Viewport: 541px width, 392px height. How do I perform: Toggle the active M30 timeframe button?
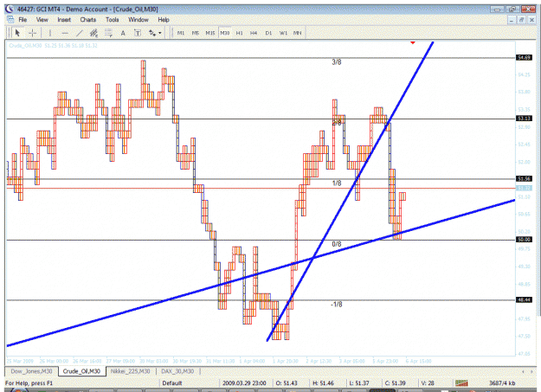pyautogui.click(x=224, y=33)
